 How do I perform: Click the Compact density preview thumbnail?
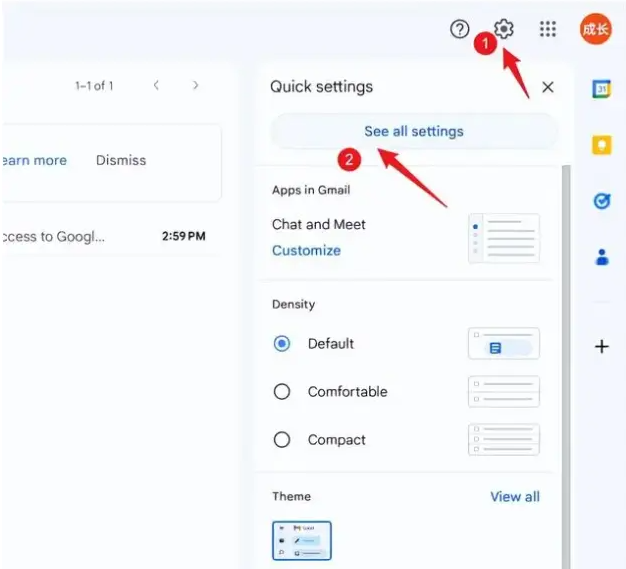click(x=504, y=440)
